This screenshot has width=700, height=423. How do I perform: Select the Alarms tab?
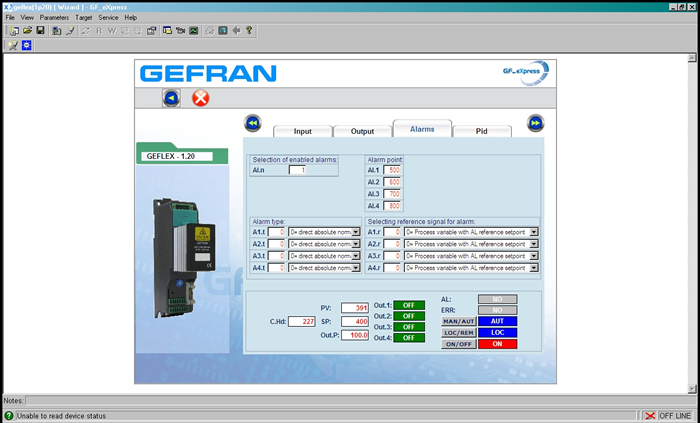coord(422,129)
